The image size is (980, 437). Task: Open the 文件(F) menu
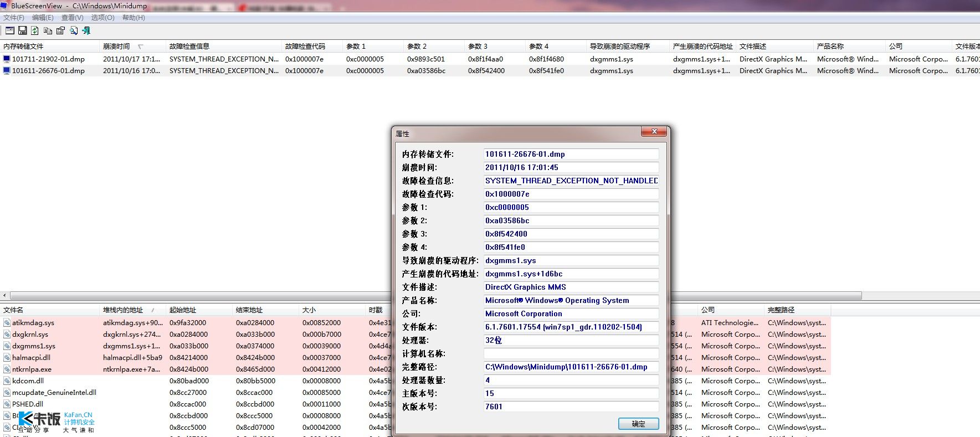(x=14, y=18)
